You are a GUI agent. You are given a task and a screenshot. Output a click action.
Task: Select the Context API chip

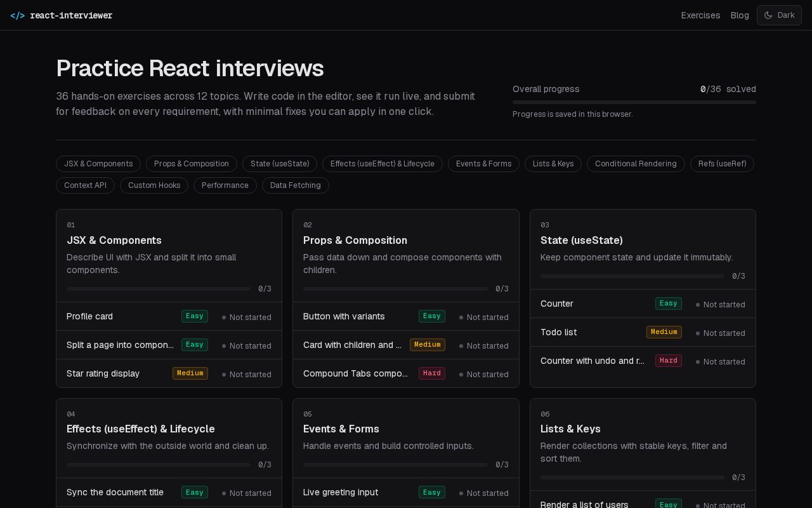[85, 185]
